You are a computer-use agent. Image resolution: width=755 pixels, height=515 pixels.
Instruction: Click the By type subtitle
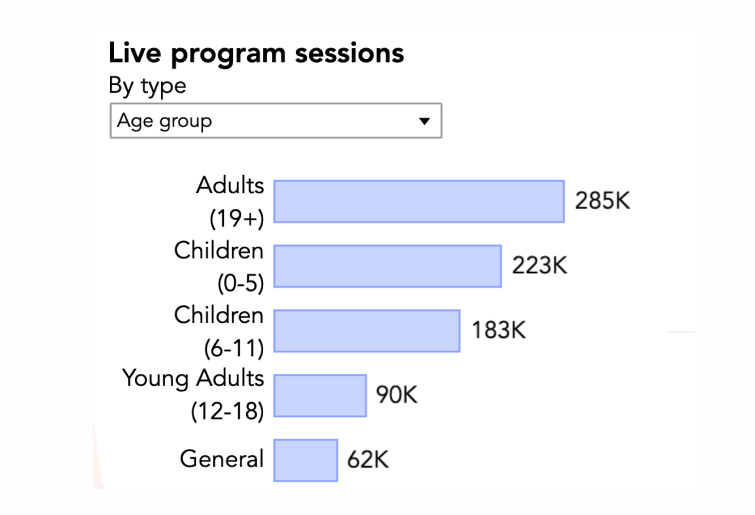tap(147, 86)
